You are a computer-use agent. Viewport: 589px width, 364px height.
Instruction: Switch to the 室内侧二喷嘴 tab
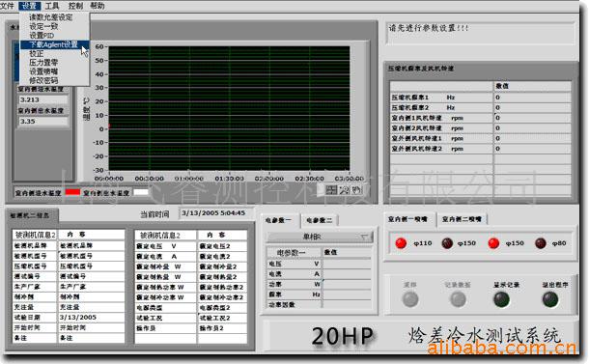pos(462,219)
